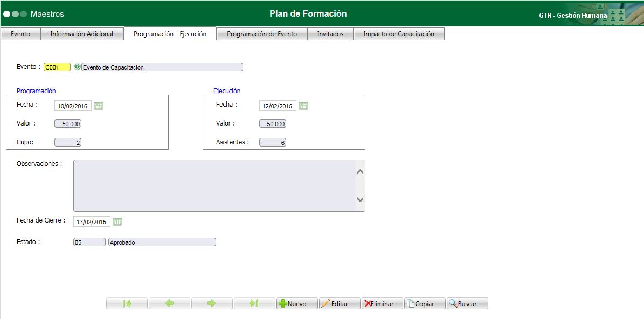This screenshot has height=319, width=644.
Task: Click the Estado code field 05
Action: 89,242
